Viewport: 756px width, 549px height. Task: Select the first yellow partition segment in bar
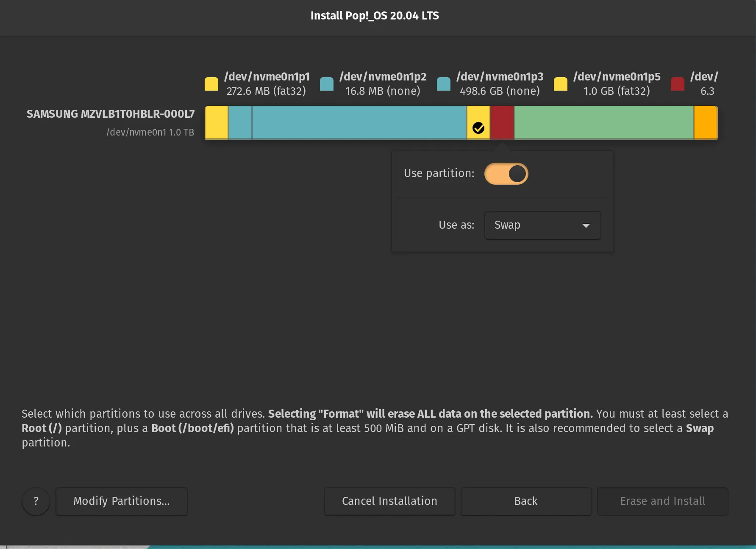coord(217,122)
